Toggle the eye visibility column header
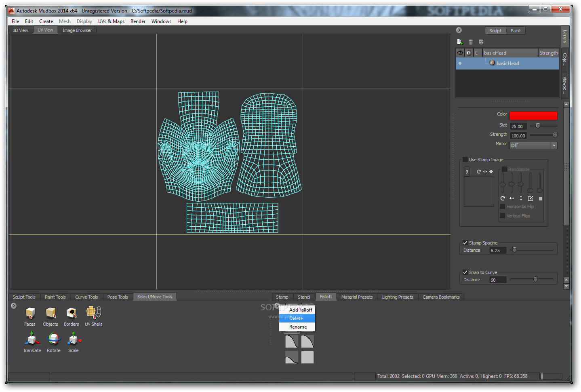The width and height of the screenshot is (581, 392). pos(460,53)
